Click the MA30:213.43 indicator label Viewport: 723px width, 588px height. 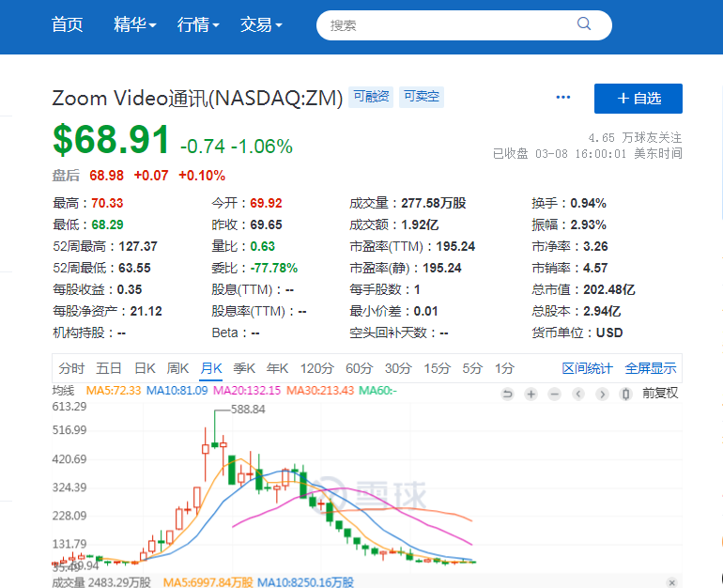pyautogui.click(x=320, y=391)
